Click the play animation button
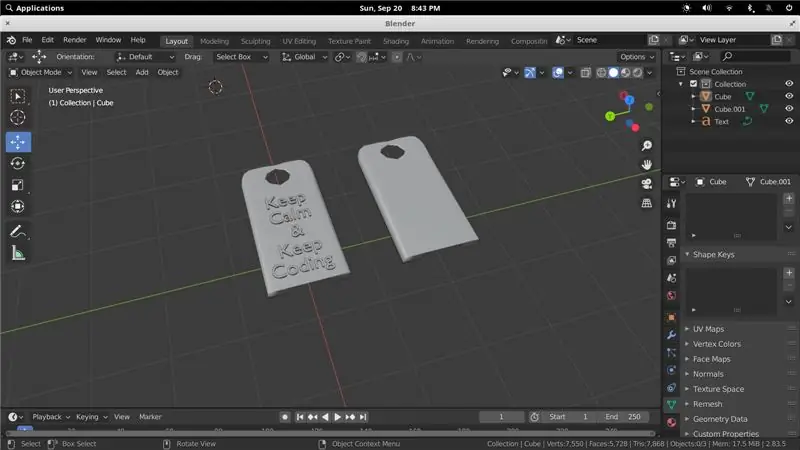The width and height of the screenshot is (800, 450). 337,417
